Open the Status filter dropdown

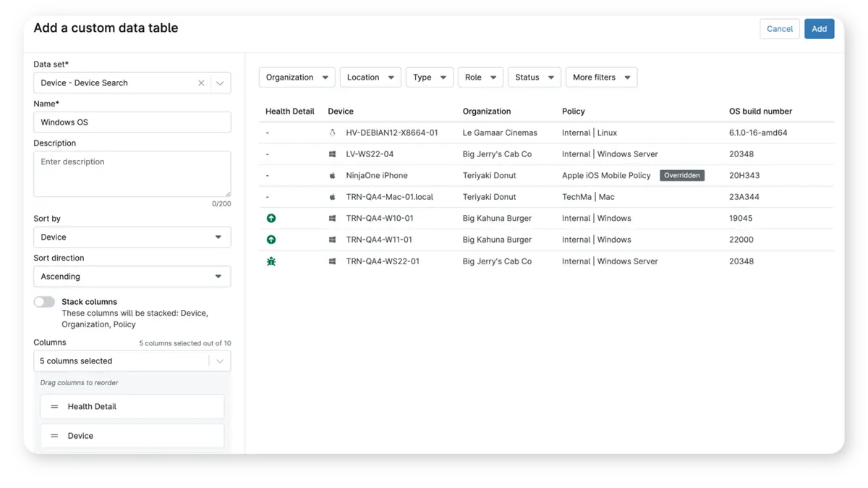(535, 77)
